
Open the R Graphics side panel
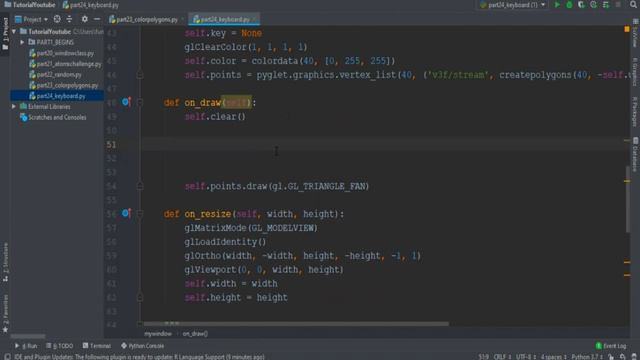(635, 71)
